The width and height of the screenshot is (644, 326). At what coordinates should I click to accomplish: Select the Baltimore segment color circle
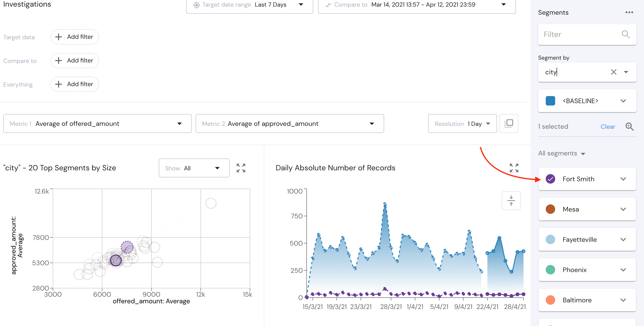[x=550, y=300]
